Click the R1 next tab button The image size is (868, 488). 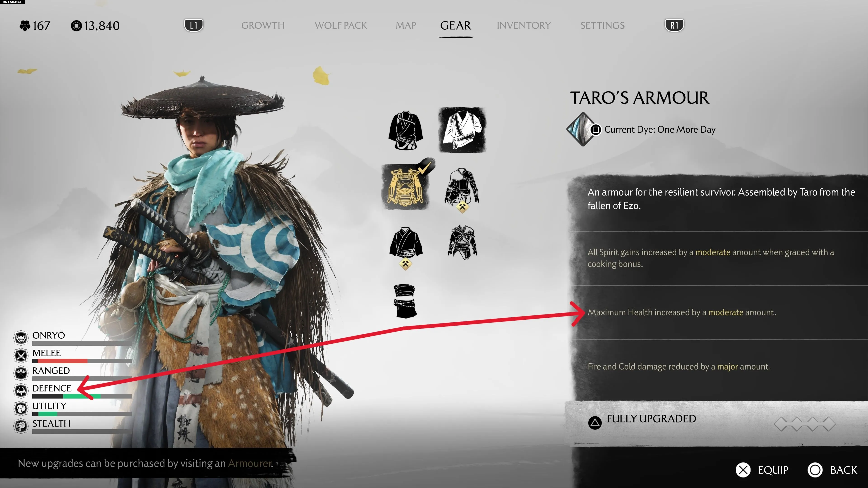(x=674, y=25)
